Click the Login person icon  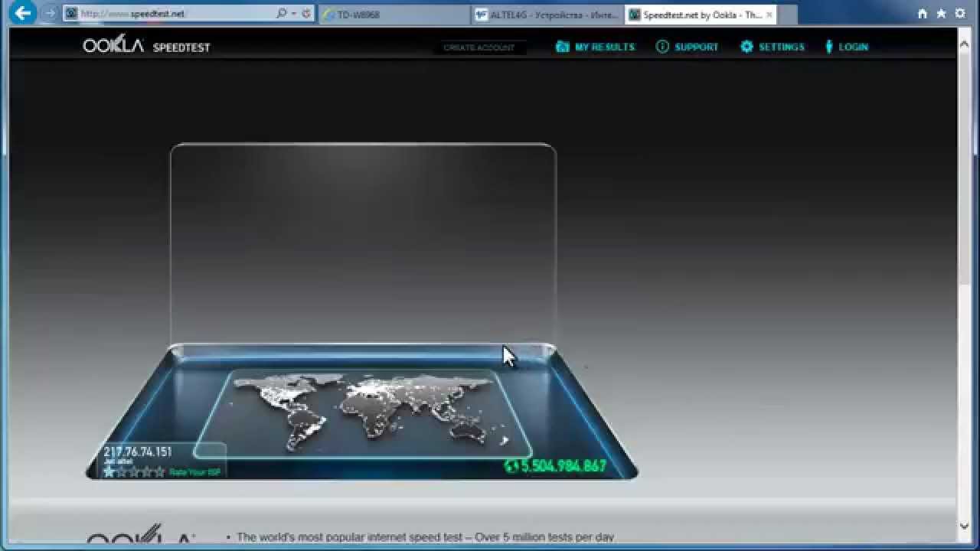pos(828,47)
